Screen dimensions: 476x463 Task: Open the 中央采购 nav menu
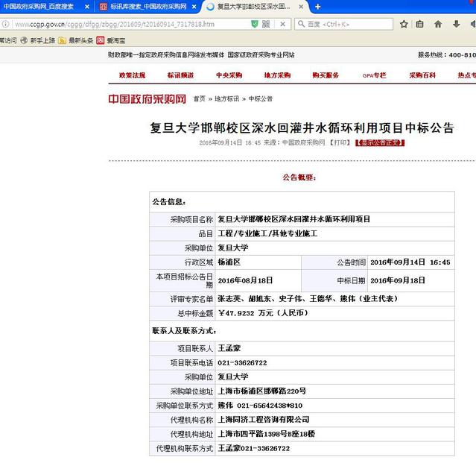(x=229, y=75)
